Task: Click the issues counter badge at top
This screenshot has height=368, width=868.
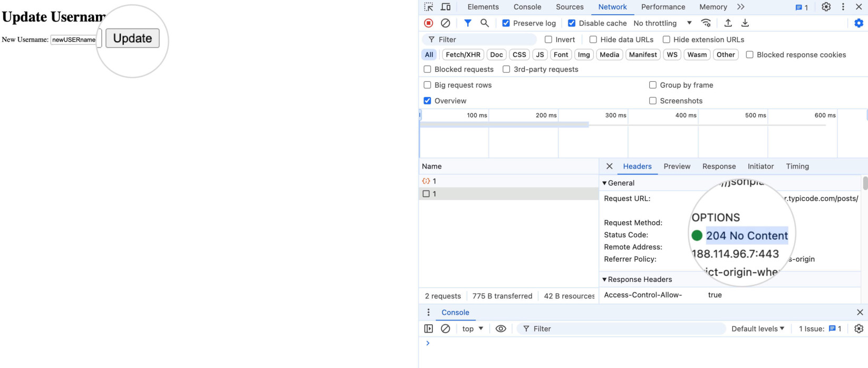Action: (x=802, y=7)
